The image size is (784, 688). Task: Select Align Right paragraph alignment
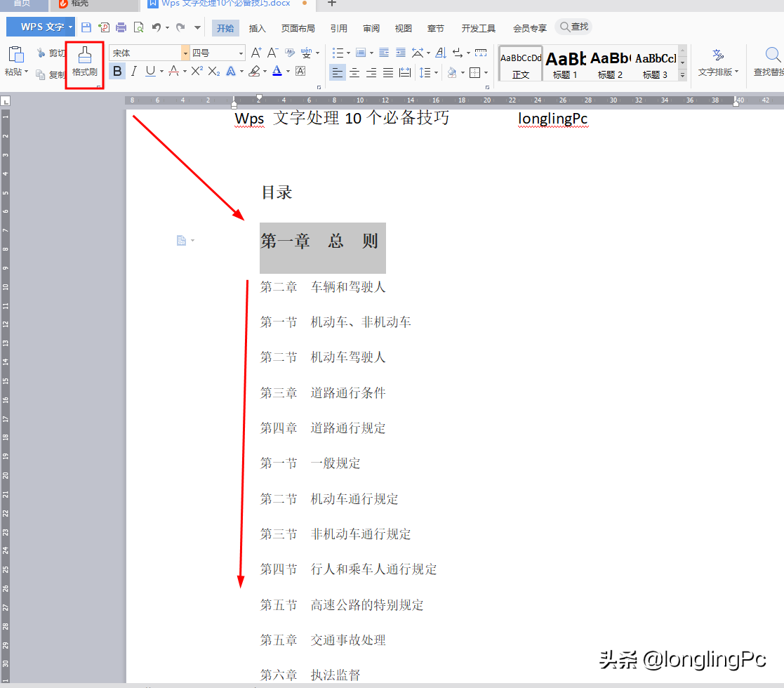(371, 73)
